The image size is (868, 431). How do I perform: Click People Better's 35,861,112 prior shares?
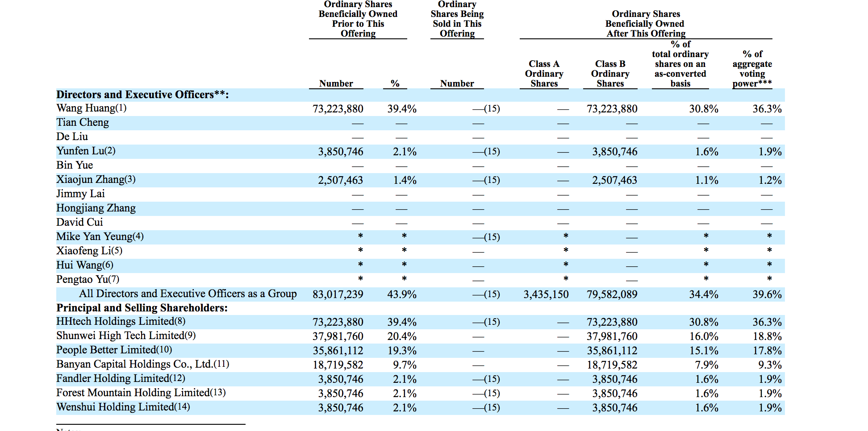[x=338, y=351]
